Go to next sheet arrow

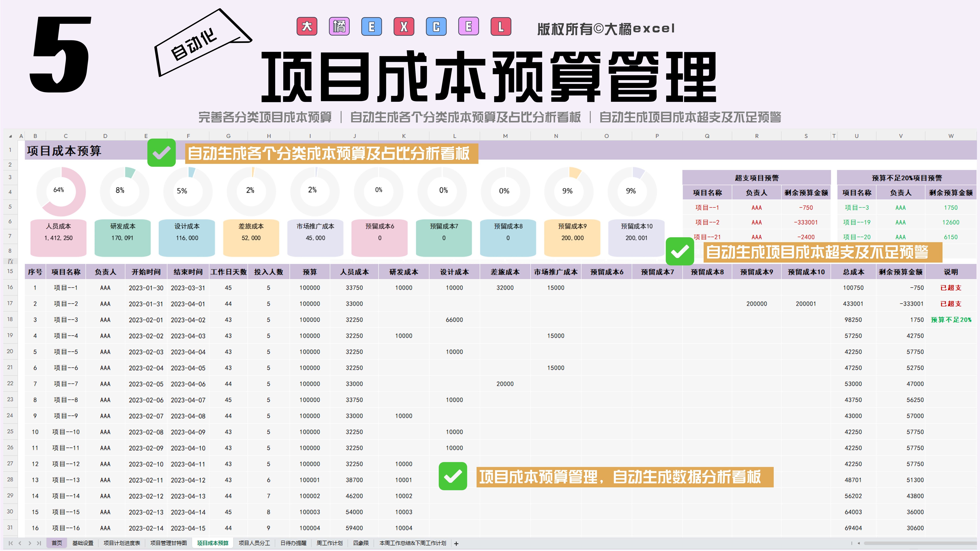30,543
